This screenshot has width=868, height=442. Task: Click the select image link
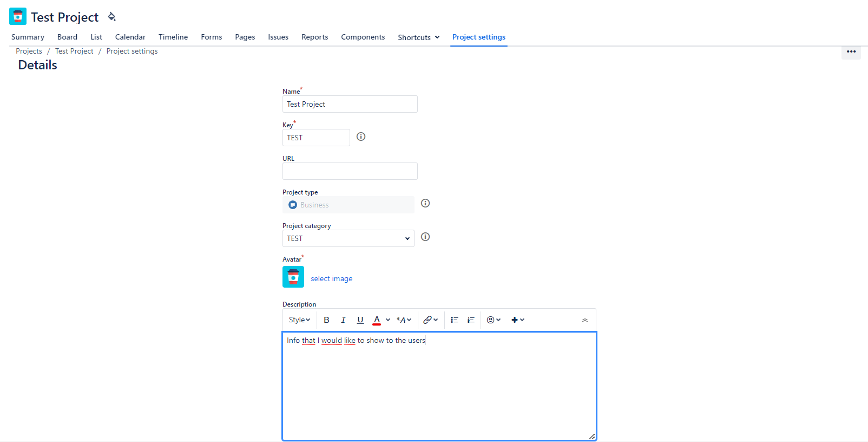click(332, 278)
